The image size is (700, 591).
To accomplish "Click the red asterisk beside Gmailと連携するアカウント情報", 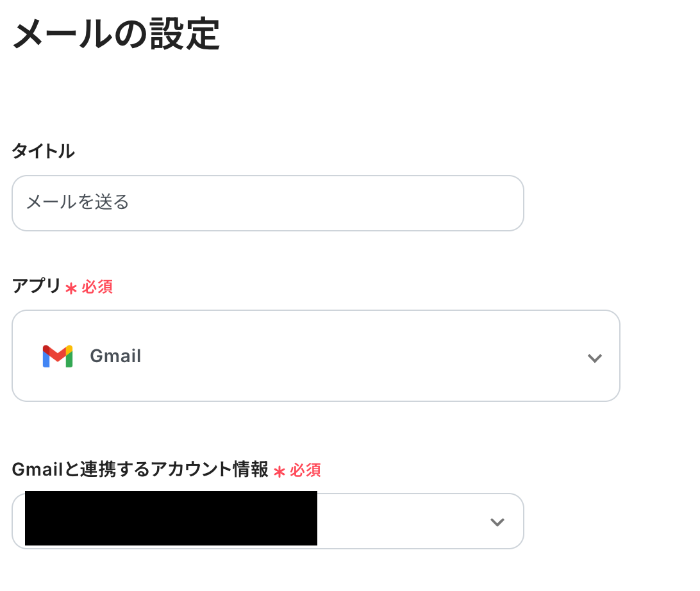I will pyautogui.click(x=279, y=472).
